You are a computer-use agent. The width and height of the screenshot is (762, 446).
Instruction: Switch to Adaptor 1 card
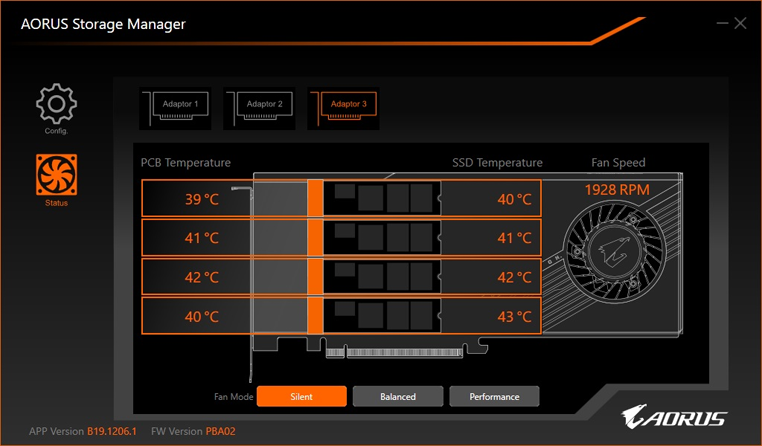(x=179, y=105)
